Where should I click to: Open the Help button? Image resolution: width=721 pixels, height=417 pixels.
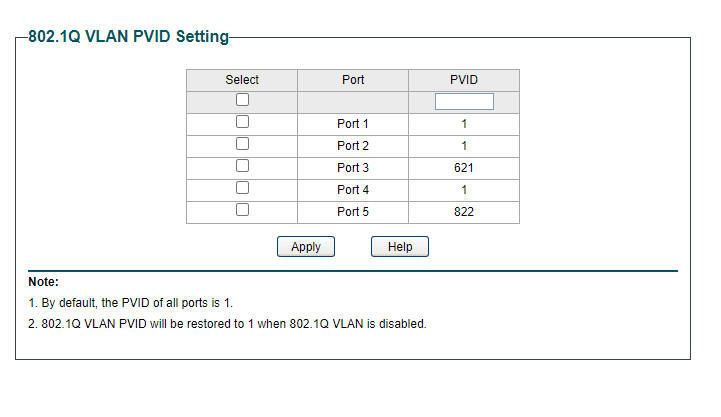point(400,247)
